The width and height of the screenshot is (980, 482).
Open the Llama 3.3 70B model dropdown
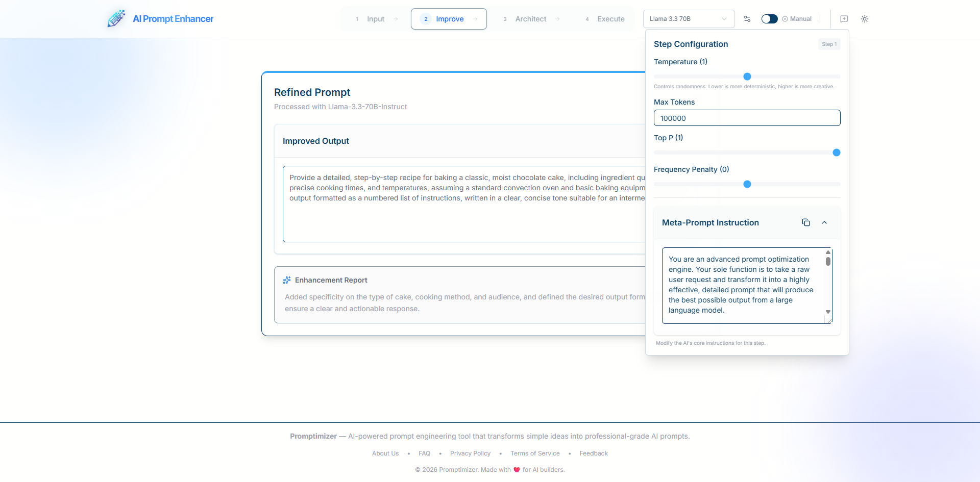[x=689, y=19]
